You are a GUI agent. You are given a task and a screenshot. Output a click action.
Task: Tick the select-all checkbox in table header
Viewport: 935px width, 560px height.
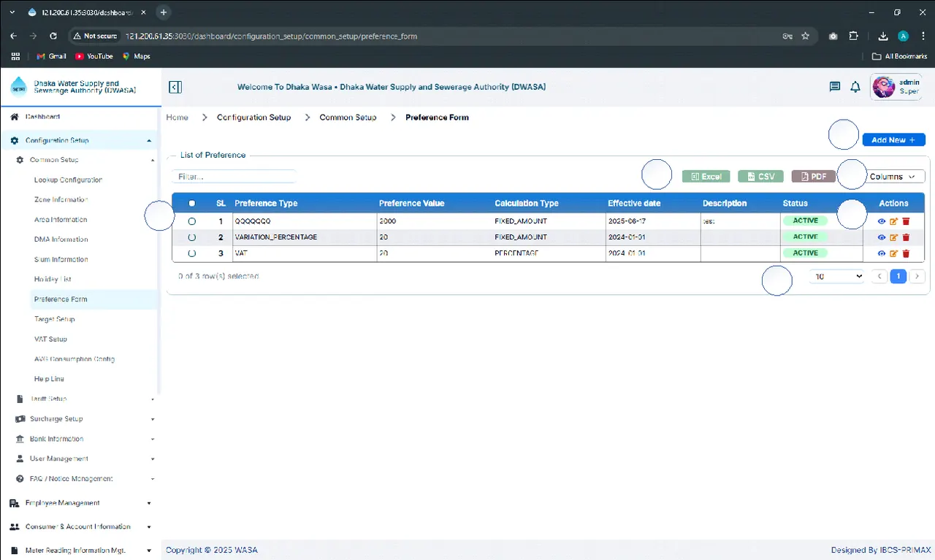click(192, 204)
